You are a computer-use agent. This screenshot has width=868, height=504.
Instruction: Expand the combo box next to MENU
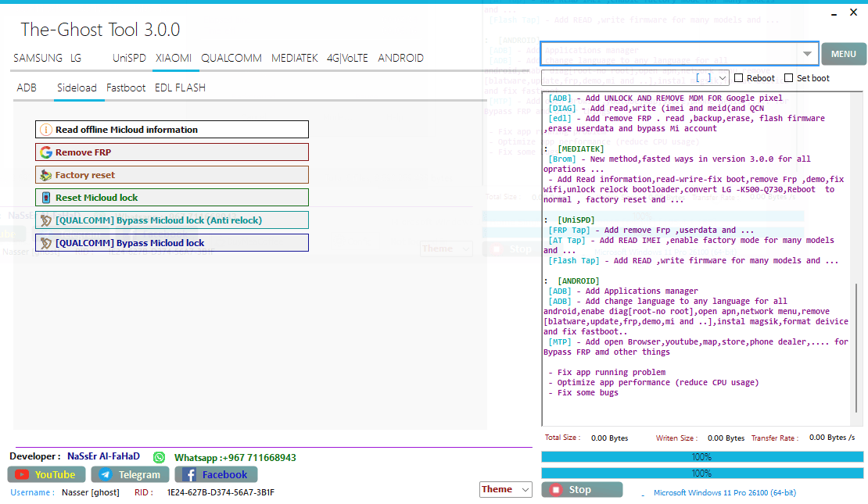(x=807, y=54)
